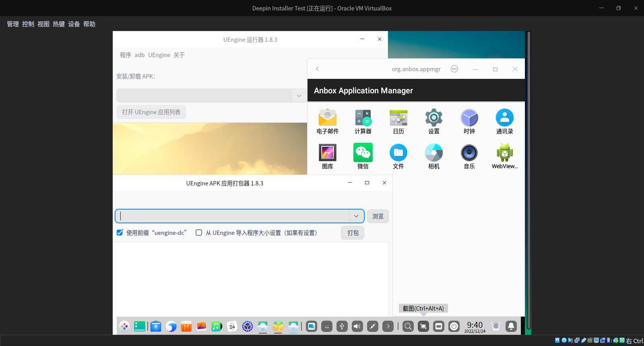The image size is (644, 346).
Task: Click the multitasking view dock icon
Action: coord(140,326)
